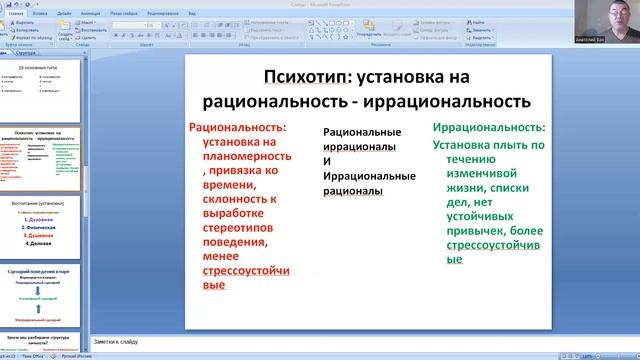Click Формат по образцу button

coord(31,38)
